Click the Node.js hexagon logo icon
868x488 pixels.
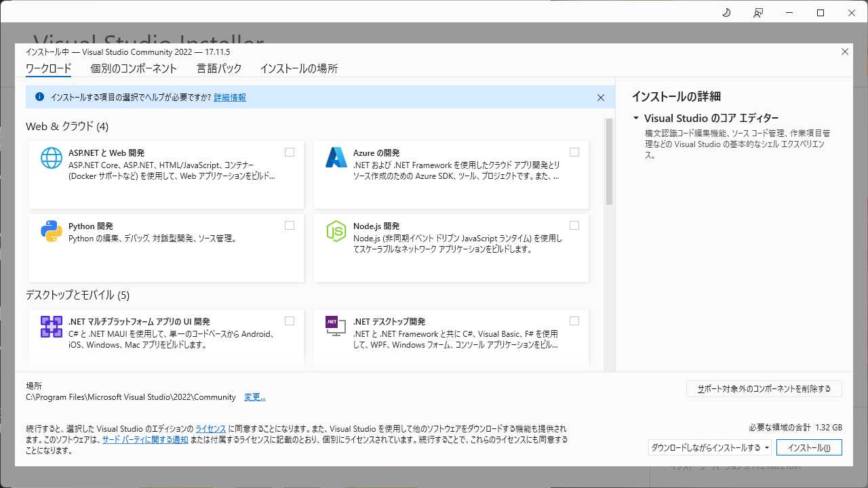(336, 231)
